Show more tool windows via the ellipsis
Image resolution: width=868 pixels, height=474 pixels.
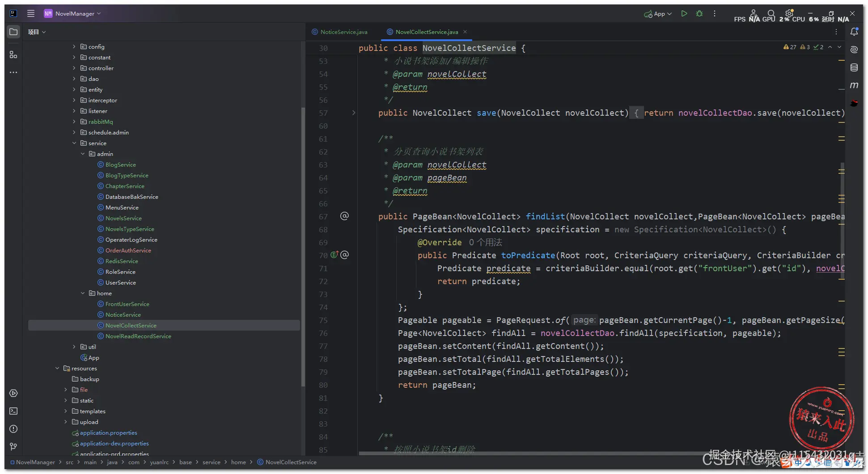[13, 72]
